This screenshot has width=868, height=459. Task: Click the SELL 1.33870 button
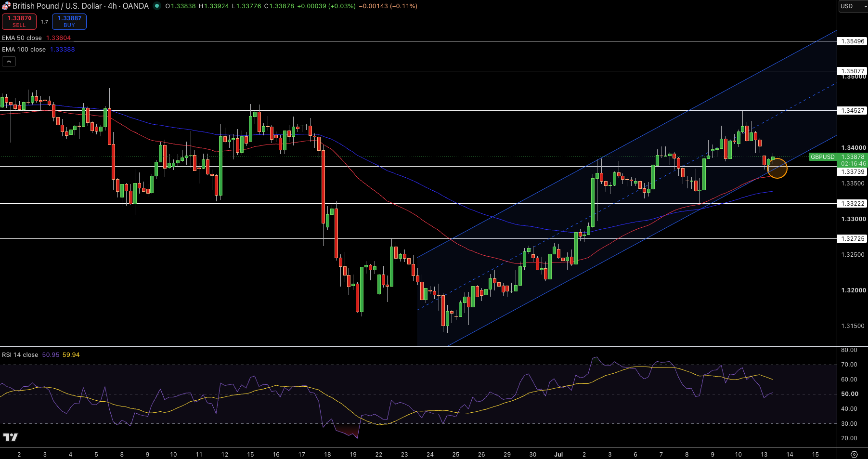(x=19, y=21)
